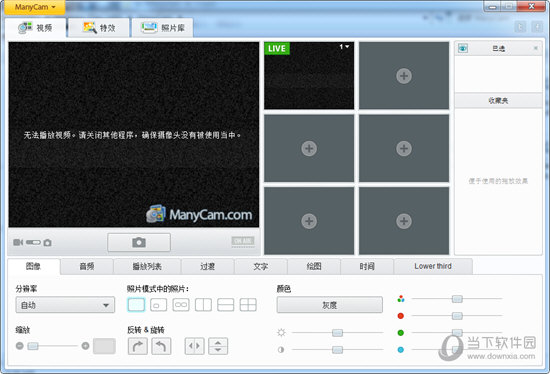Zoom in with plus icon

pos(85,346)
